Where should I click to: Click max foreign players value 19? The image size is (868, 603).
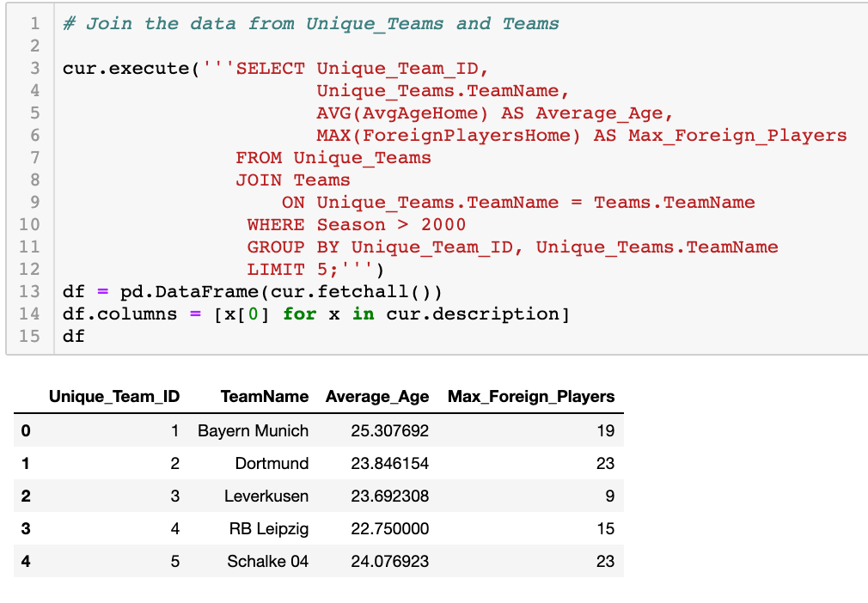[x=606, y=431]
